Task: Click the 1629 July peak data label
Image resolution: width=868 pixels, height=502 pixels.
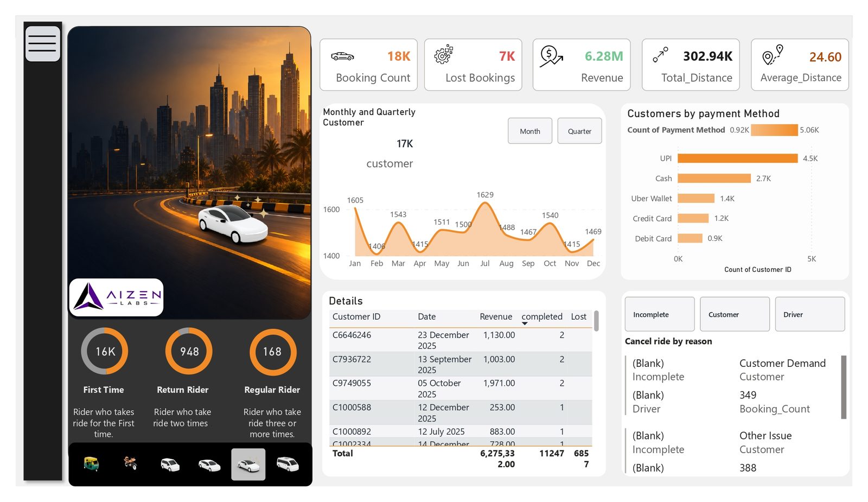Action: click(x=485, y=195)
